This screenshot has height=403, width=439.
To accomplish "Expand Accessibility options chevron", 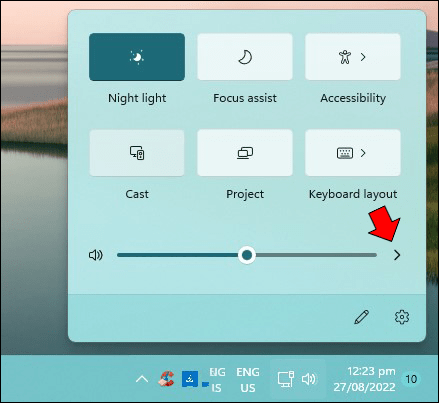I will point(363,57).
